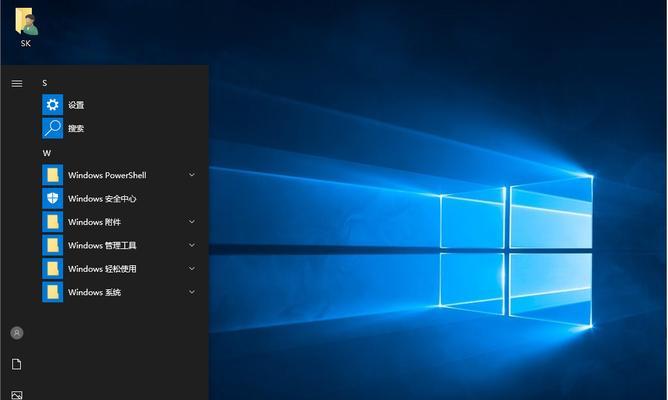This screenshot has height=400, width=668.
Task: Select the SK desktop icon label
Action: (26, 43)
